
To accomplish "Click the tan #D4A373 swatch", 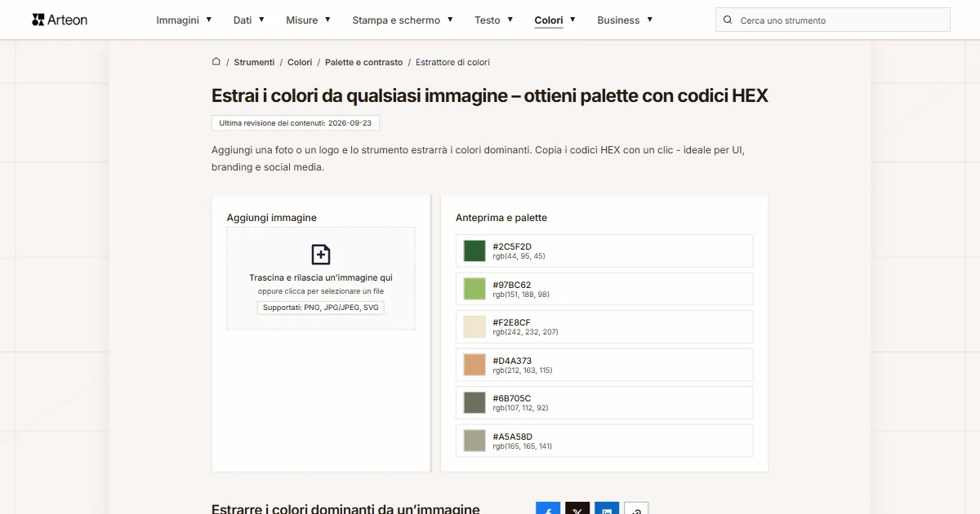I will coord(474,365).
